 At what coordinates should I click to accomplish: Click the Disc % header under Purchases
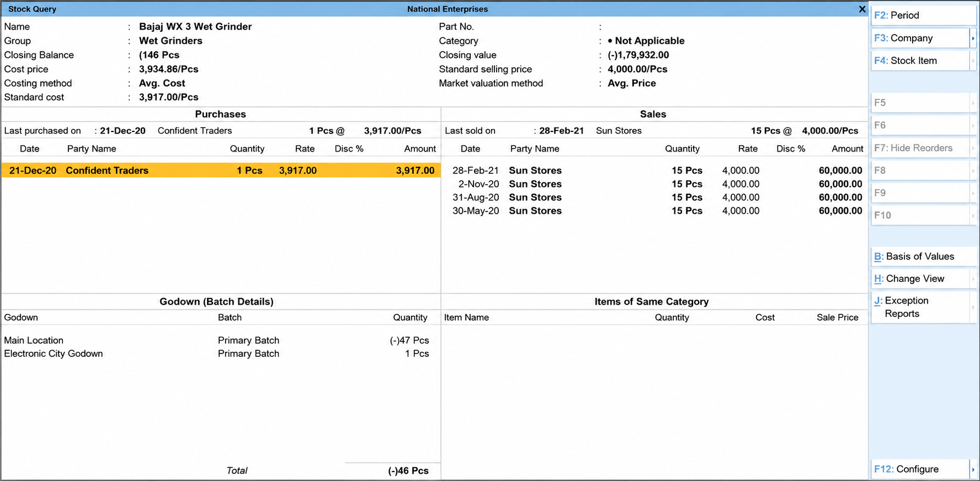349,149
